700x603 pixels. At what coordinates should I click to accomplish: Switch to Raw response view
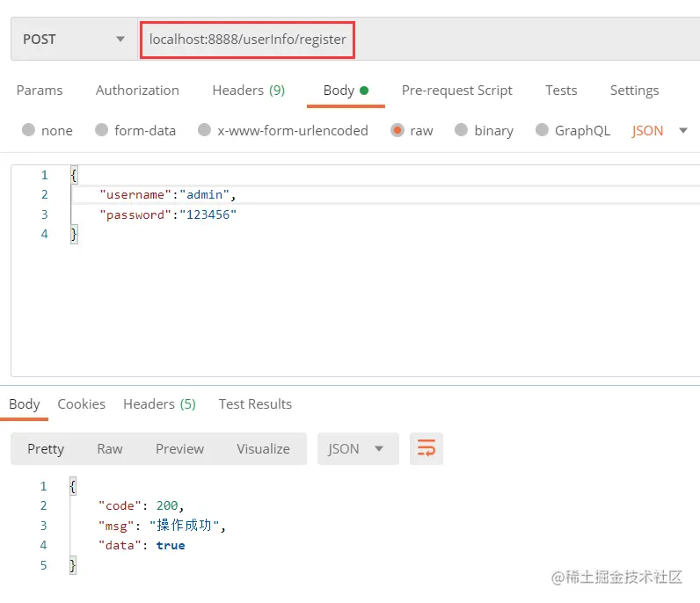pyautogui.click(x=110, y=449)
